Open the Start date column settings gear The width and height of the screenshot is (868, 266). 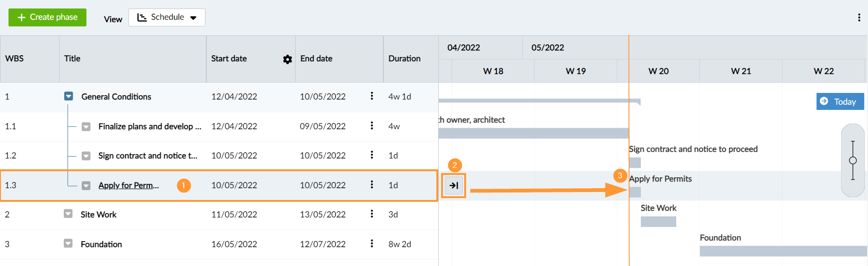click(x=287, y=59)
